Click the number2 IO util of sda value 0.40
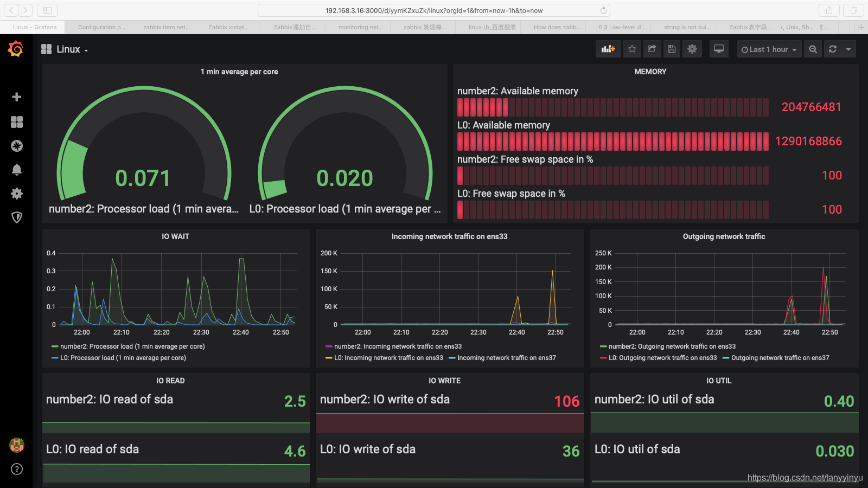Screen dimensions: 868x488 (839, 401)
